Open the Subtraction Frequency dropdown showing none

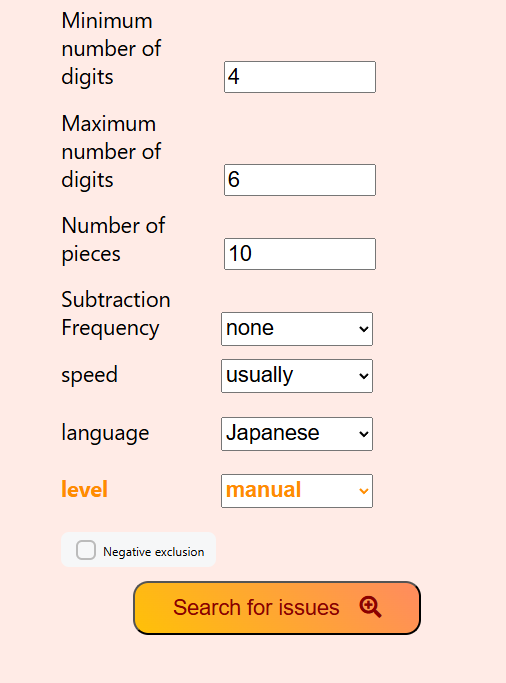coord(297,329)
